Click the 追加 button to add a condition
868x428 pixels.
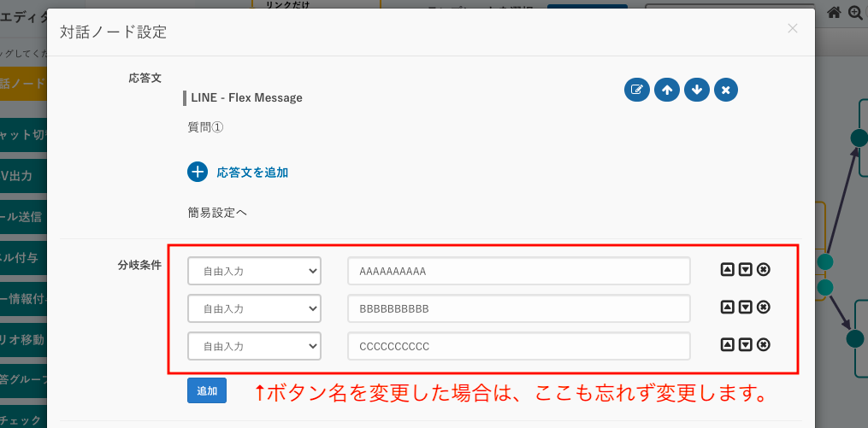[x=207, y=390]
